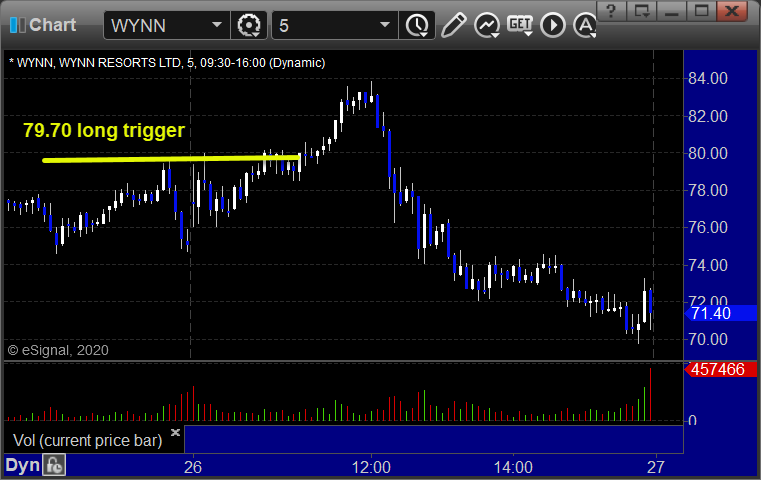Click the Chart title icon

(x=17, y=25)
